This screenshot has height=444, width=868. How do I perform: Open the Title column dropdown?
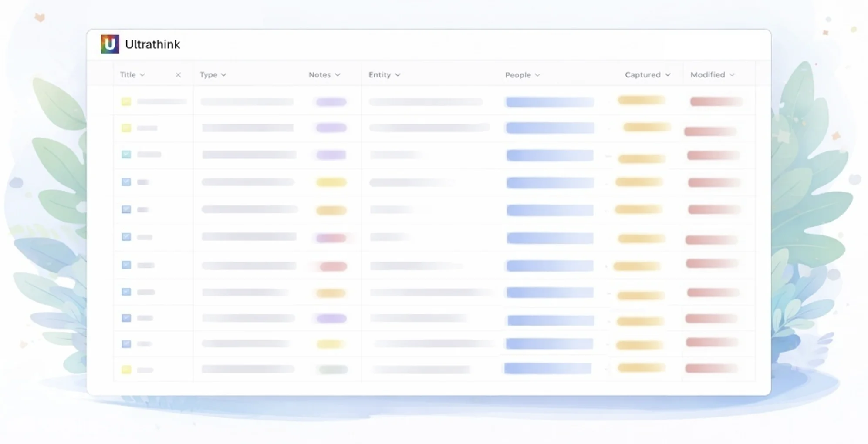click(132, 74)
